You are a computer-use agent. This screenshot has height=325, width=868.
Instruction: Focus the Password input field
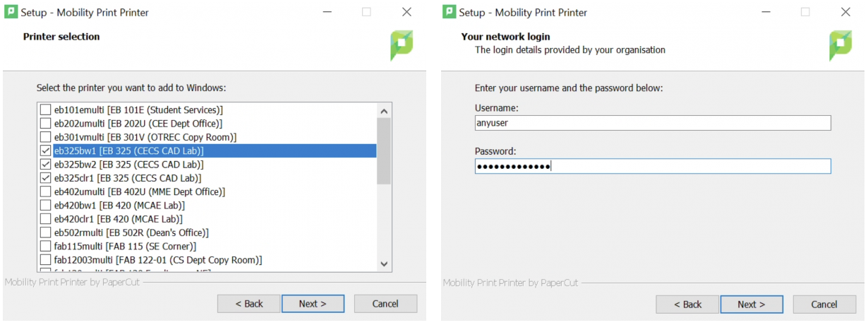[x=652, y=166]
